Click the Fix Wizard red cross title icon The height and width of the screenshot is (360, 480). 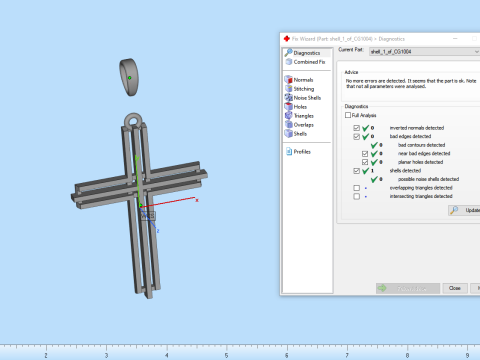pos(287,39)
